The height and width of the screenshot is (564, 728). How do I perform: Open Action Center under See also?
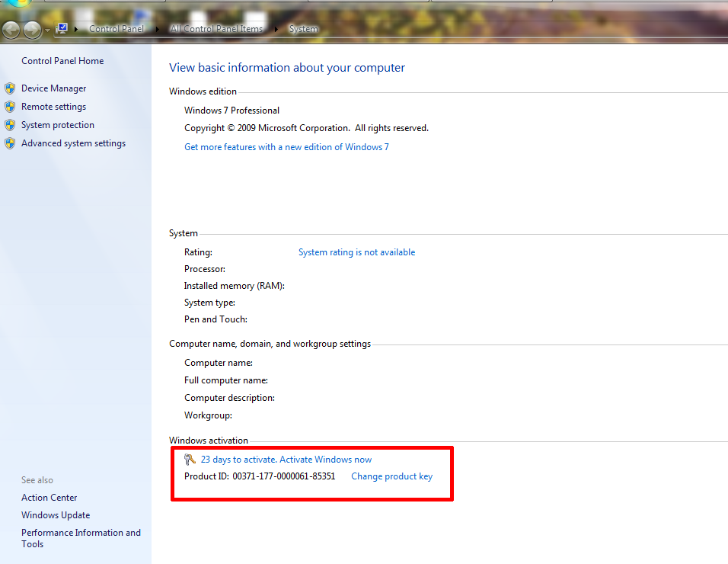[49, 498]
